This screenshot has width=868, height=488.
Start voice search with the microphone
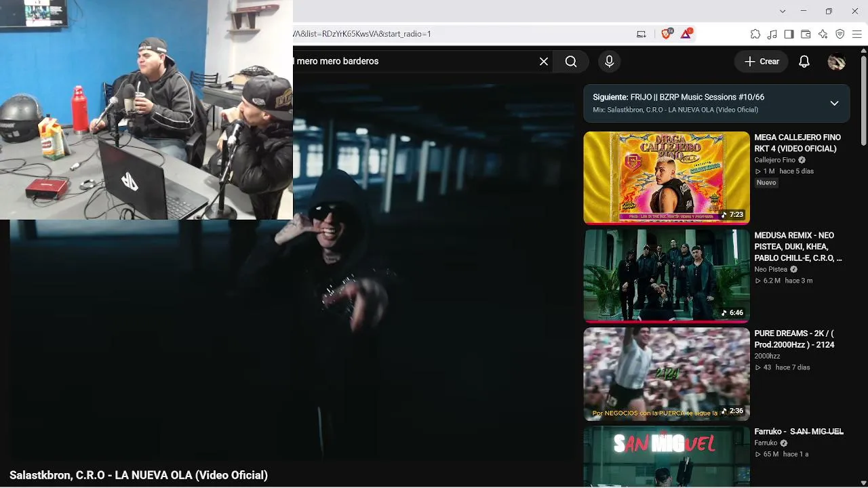(609, 61)
